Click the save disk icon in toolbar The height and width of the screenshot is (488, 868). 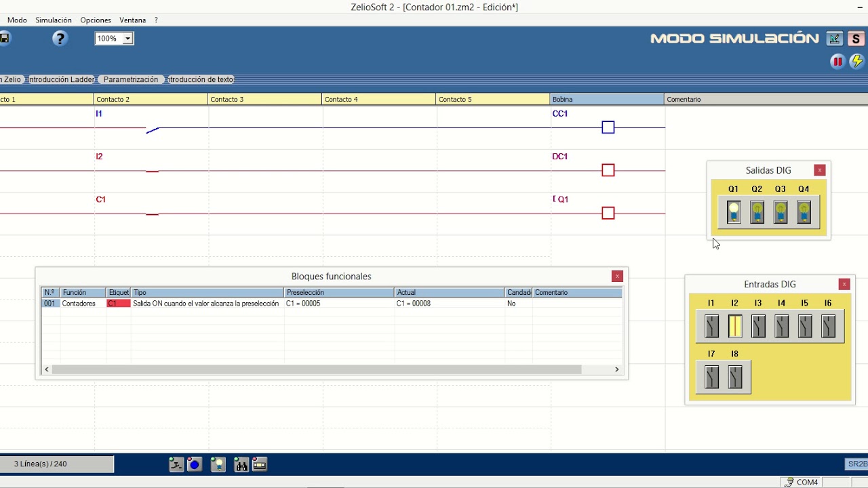(4, 39)
